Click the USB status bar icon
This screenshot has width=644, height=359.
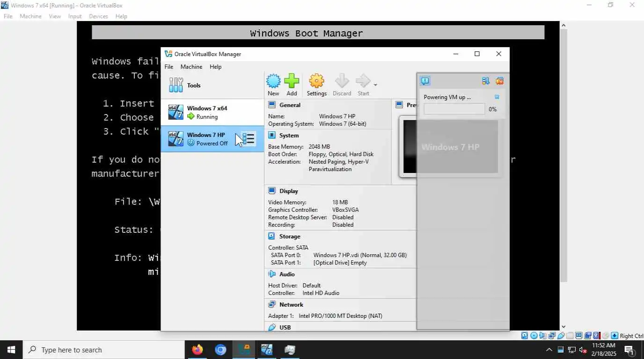561,336
